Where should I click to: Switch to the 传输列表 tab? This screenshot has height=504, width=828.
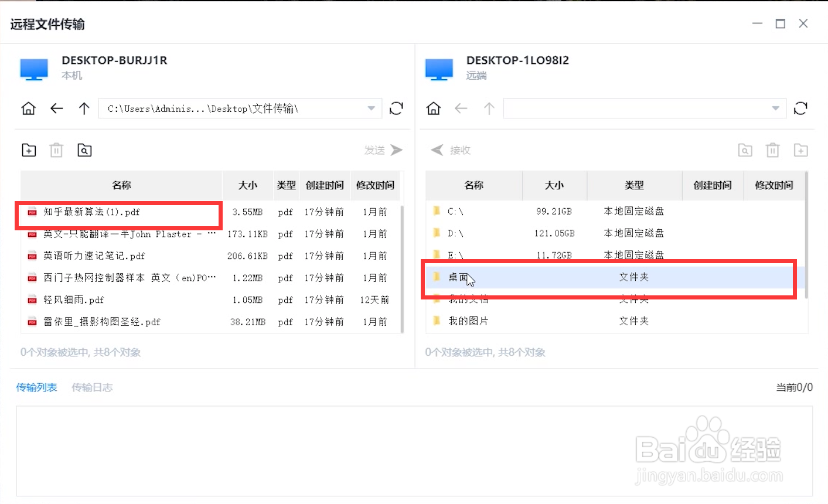[x=36, y=387]
